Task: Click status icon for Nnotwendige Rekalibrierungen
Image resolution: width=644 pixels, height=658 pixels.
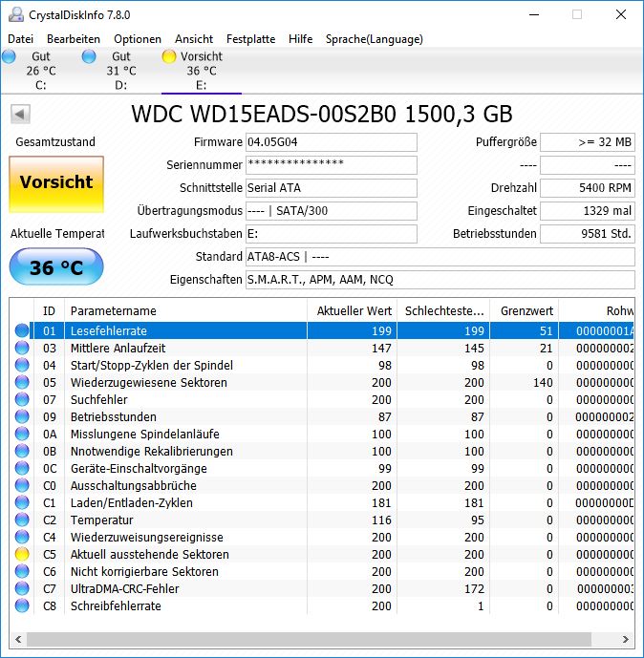Action: pyautogui.click(x=22, y=451)
